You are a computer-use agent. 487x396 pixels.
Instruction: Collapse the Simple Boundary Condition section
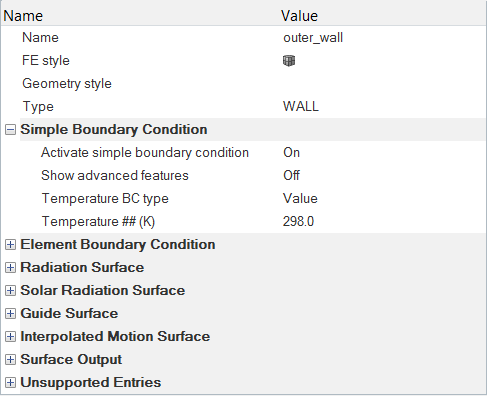(x=10, y=130)
